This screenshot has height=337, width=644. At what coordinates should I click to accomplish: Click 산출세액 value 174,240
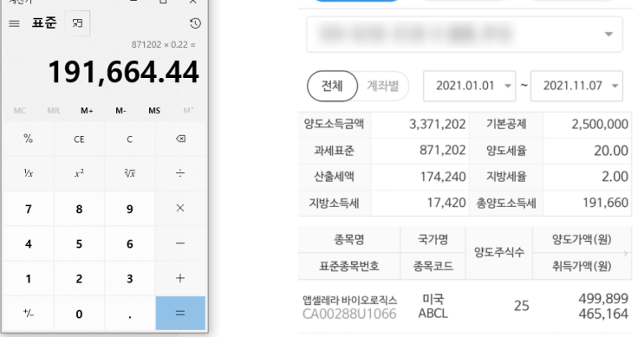[443, 177]
